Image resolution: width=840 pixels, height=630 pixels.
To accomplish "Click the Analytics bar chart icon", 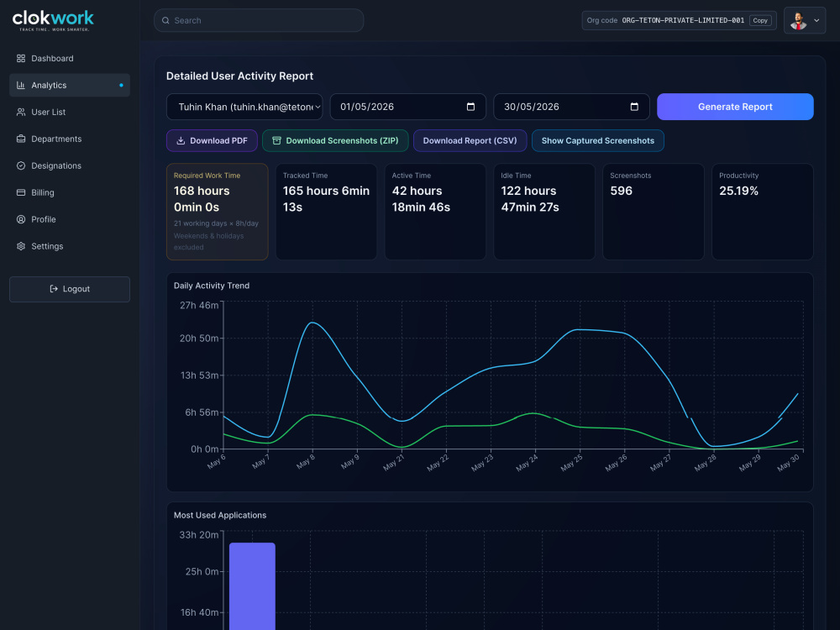I will 21,85.
